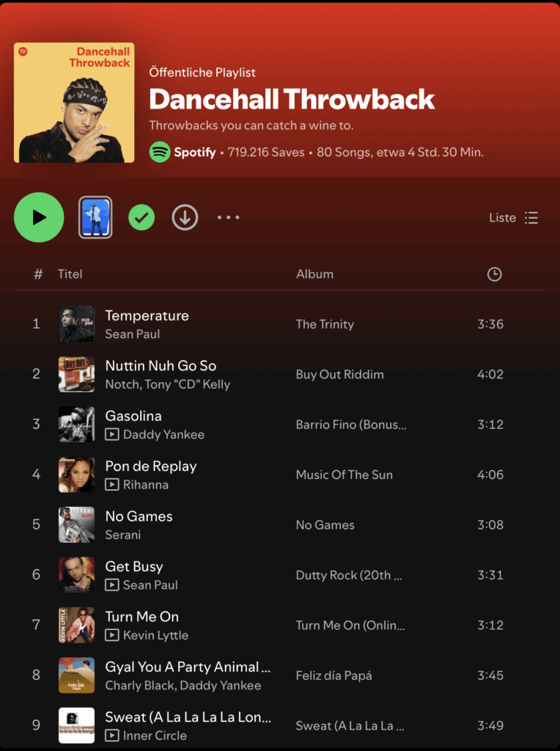This screenshot has height=751, width=560.
Task: Click the clock duration column icon
Action: 495,274
